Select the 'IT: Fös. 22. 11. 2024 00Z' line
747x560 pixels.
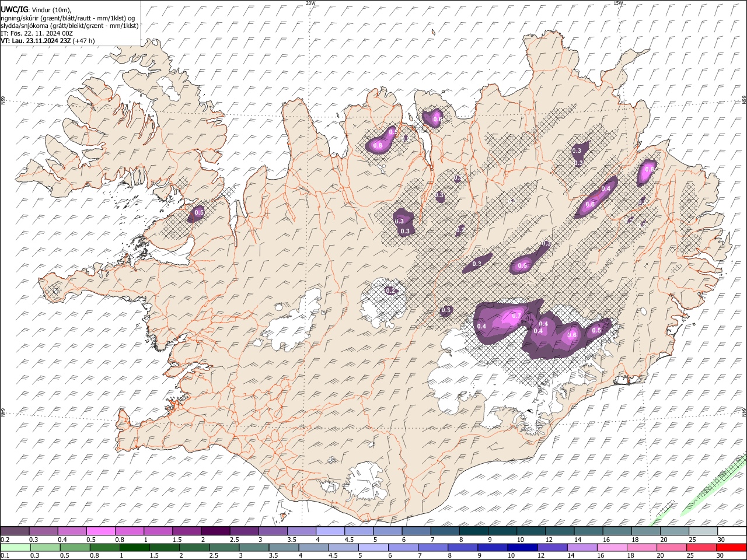37,33
